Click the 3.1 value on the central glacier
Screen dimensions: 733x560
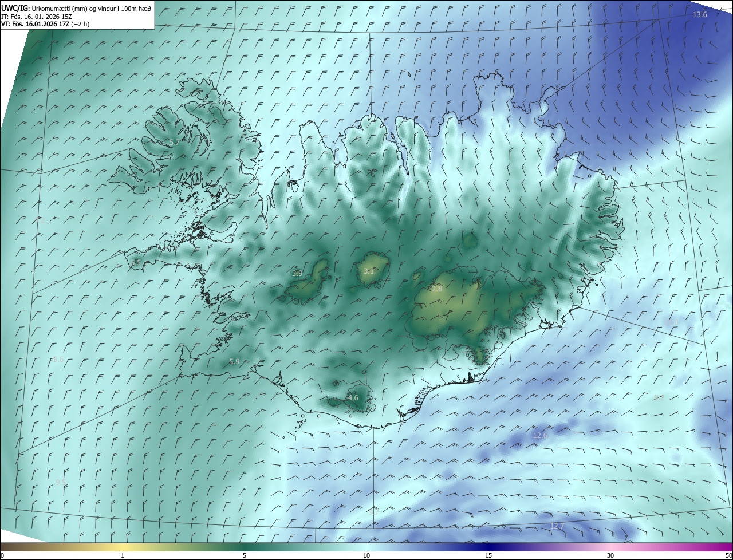tap(368, 271)
